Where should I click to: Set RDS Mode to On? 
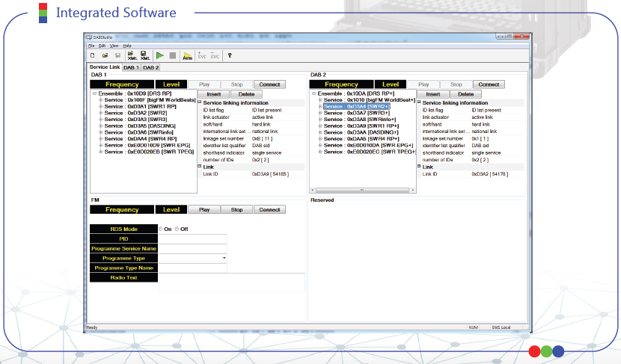[x=160, y=229]
